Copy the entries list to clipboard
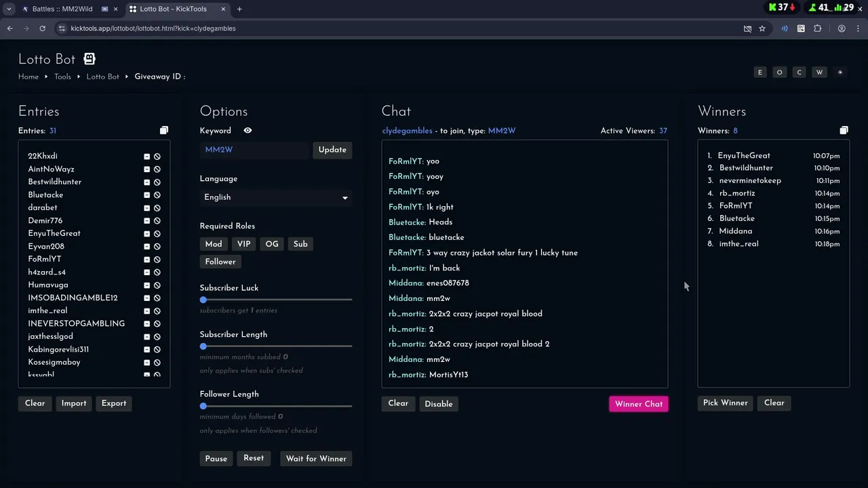Screen dimensions: 868x488 click(163, 130)
